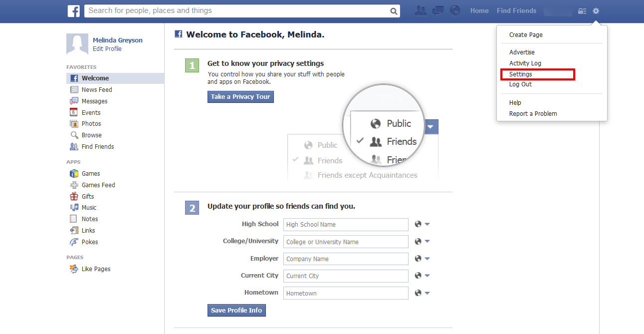Click the Gifts icon
The image size is (644, 334).
tap(74, 197)
